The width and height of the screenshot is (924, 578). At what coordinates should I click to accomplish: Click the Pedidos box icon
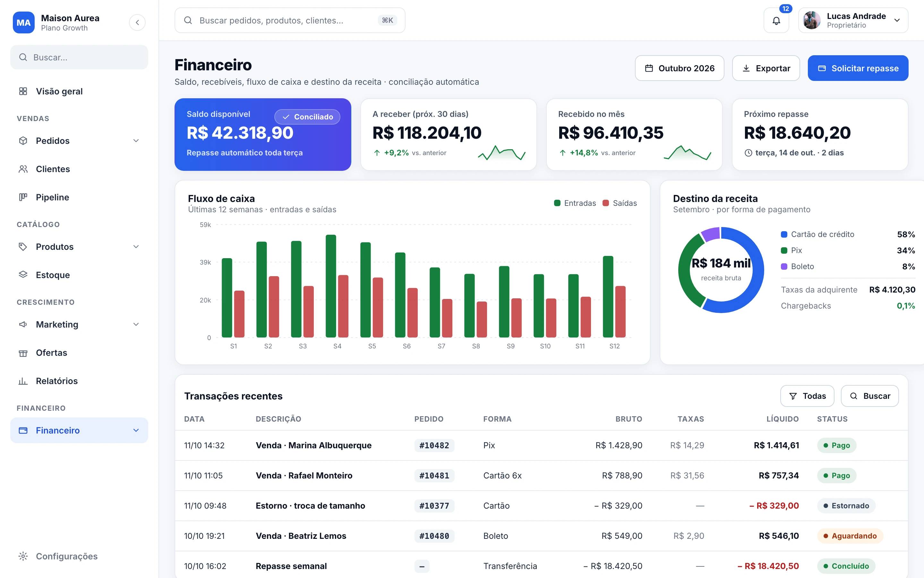(x=23, y=141)
